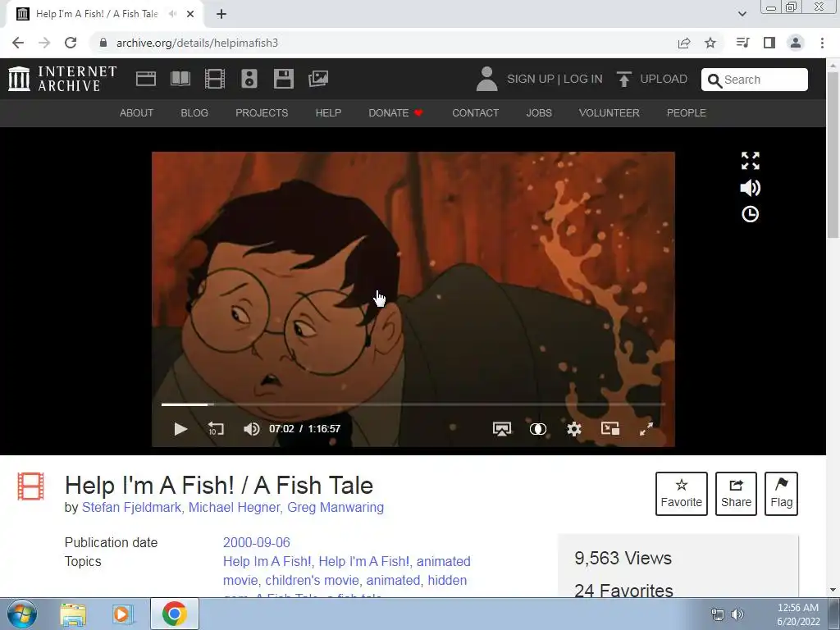Click the upload arrow icon

(x=623, y=79)
